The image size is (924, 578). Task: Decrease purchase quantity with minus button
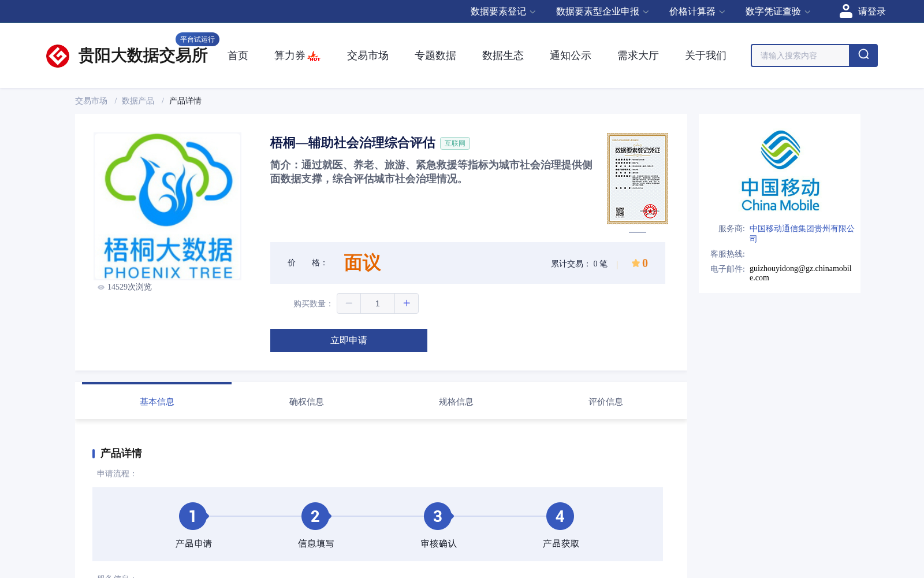[x=349, y=303]
